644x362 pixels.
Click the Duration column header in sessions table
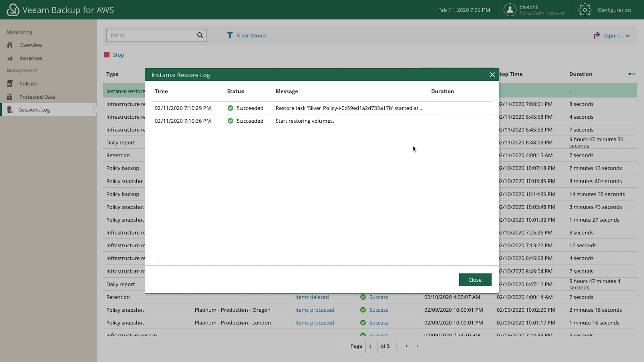581,74
